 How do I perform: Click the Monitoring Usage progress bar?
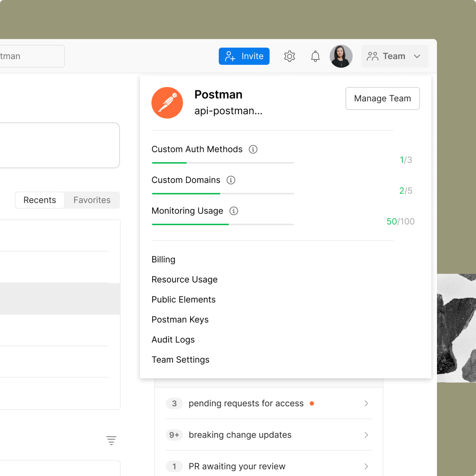(x=223, y=224)
